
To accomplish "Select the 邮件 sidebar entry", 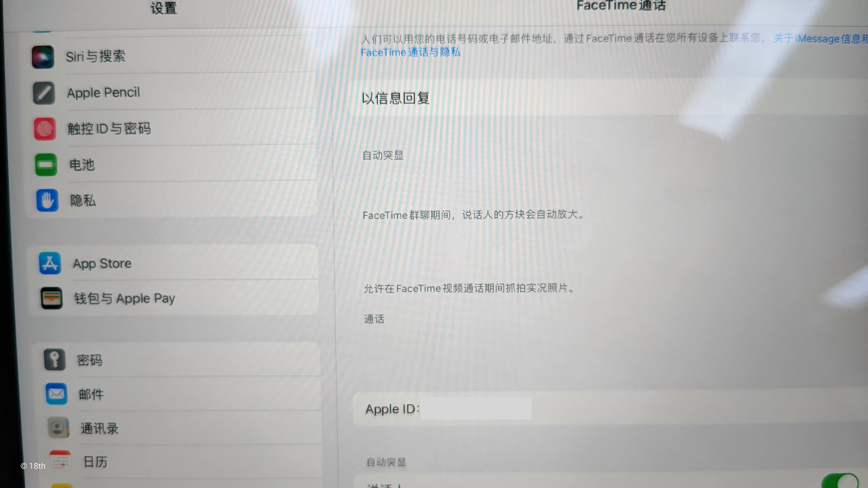I will click(x=92, y=394).
